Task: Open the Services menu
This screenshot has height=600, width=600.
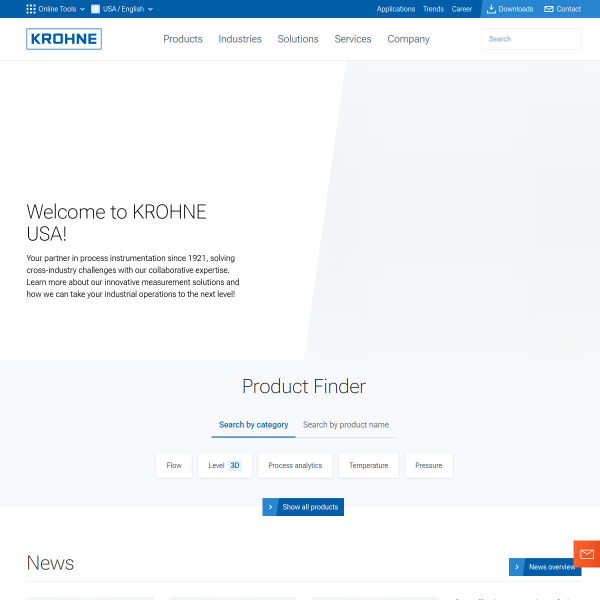Action: (353, 39)
